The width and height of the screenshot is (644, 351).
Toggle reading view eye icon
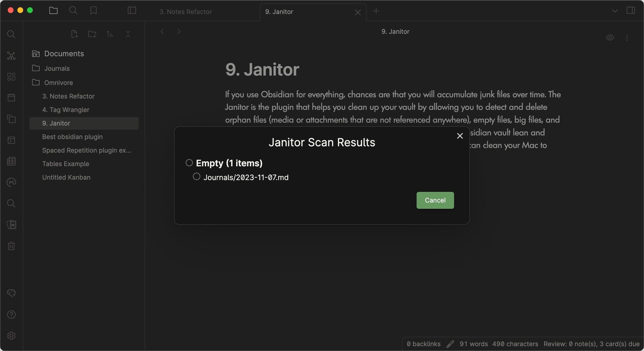(x=610, y=38)
